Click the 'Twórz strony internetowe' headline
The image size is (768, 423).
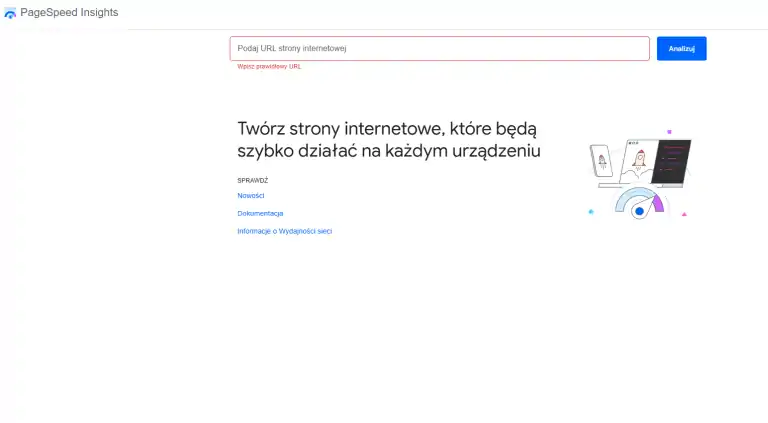(x=389, y=140)
